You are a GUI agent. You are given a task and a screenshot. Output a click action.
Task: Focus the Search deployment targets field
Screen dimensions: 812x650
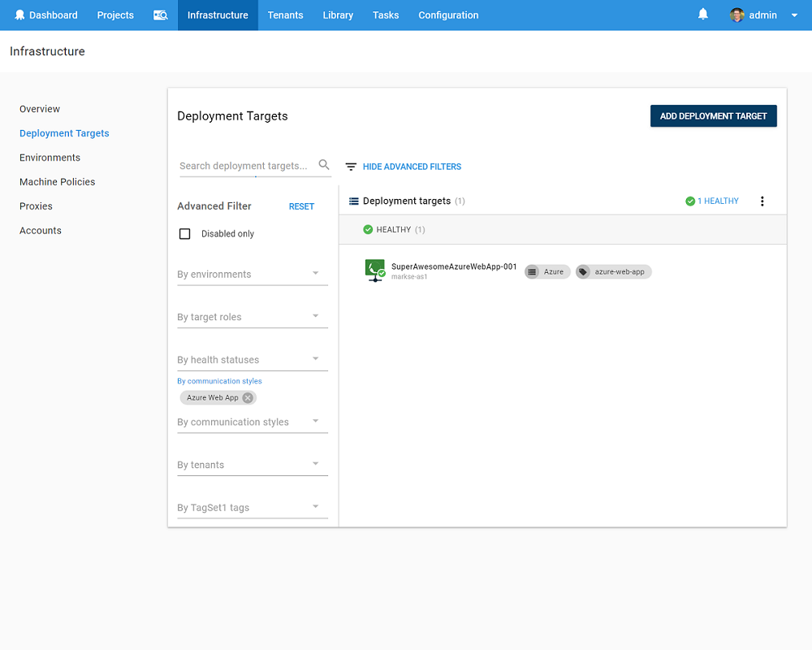point(244,166)
